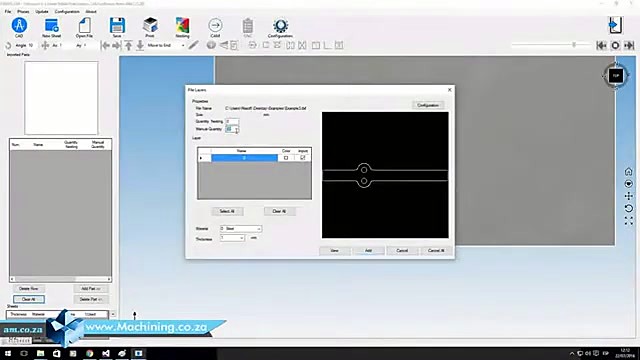640x360 pixels.
Task: Expand the Sheets panel dropdown arrow
Action: 113,314
